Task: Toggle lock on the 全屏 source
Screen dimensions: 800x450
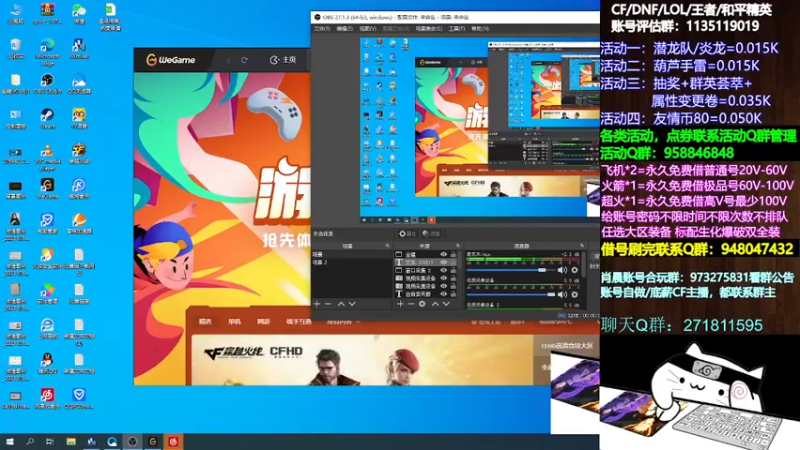Action: click(x=453, y=254)
